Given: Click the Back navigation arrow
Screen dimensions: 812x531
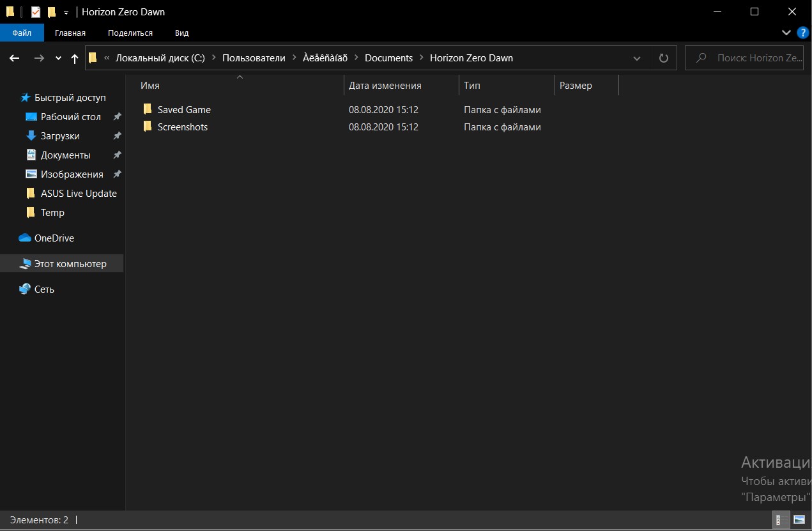Looking at the screenshot, I should click(15, 58).
